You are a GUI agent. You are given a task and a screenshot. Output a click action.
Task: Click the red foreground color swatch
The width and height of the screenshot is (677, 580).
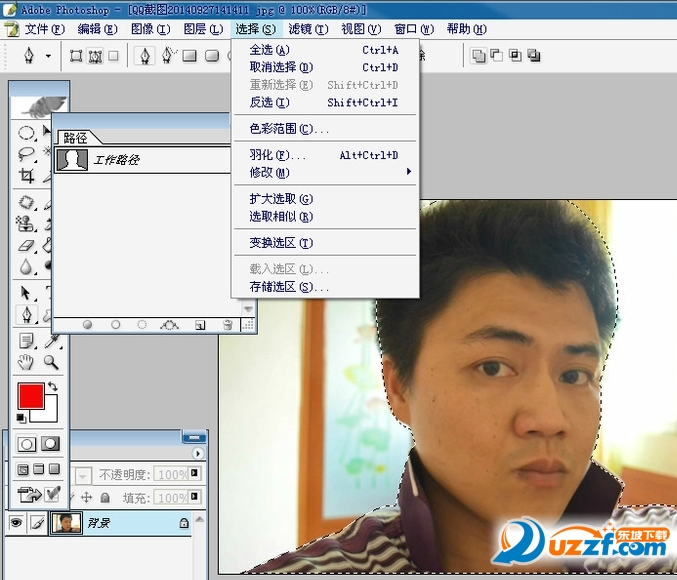pyautogui.click(x=30, y=395)
